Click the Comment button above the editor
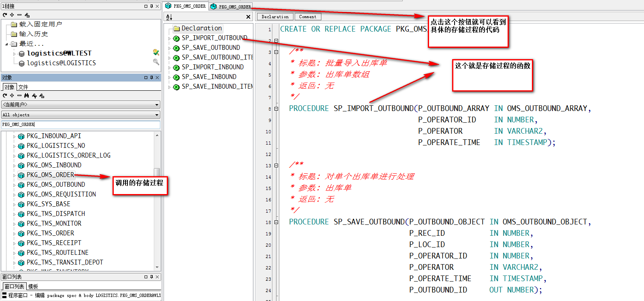Screen dimensions: 644x301 coord(308,17)
